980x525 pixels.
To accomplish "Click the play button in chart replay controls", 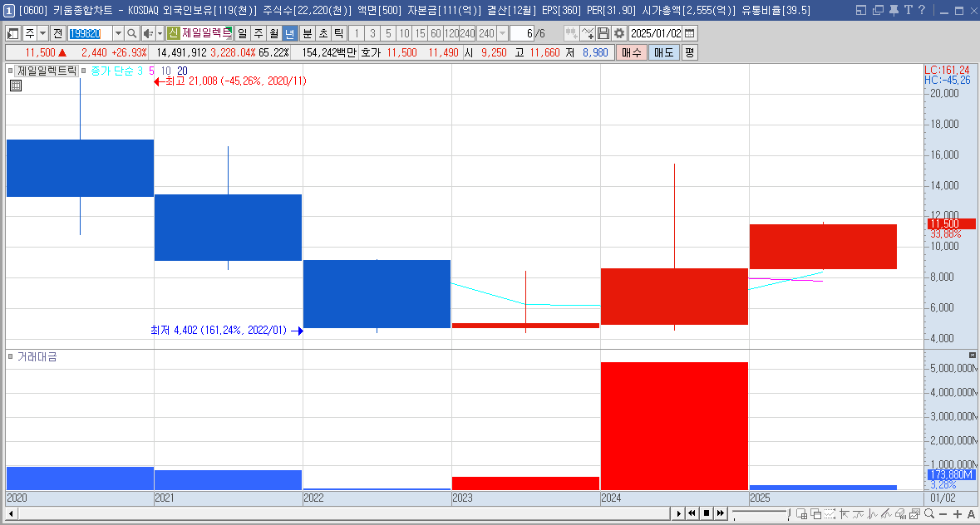I will click(x=679, y=513).
